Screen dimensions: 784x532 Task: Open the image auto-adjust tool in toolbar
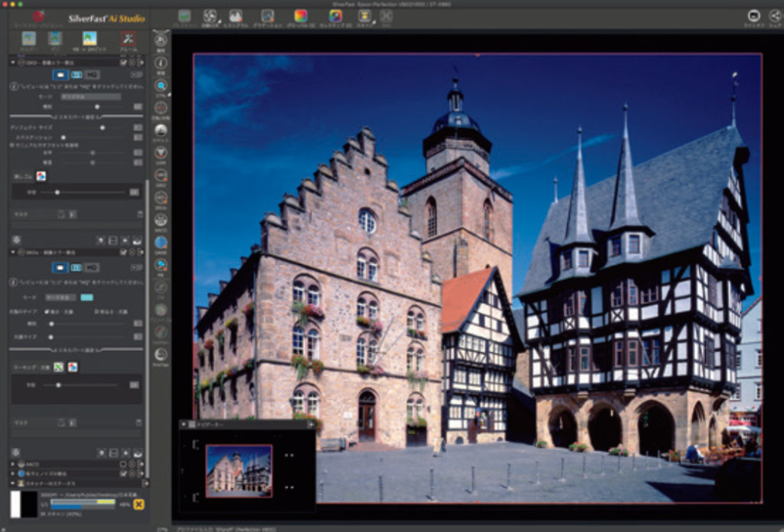click(x=210, y=15)
